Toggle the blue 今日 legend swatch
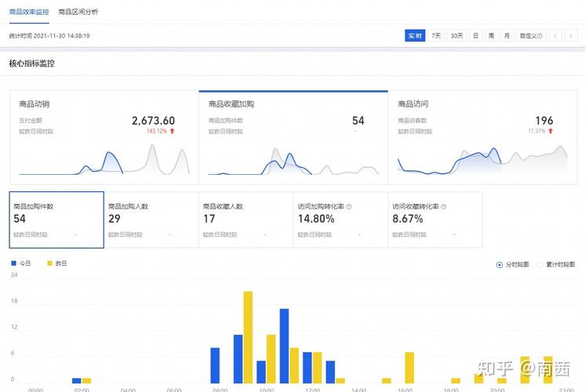 (14, 263)
